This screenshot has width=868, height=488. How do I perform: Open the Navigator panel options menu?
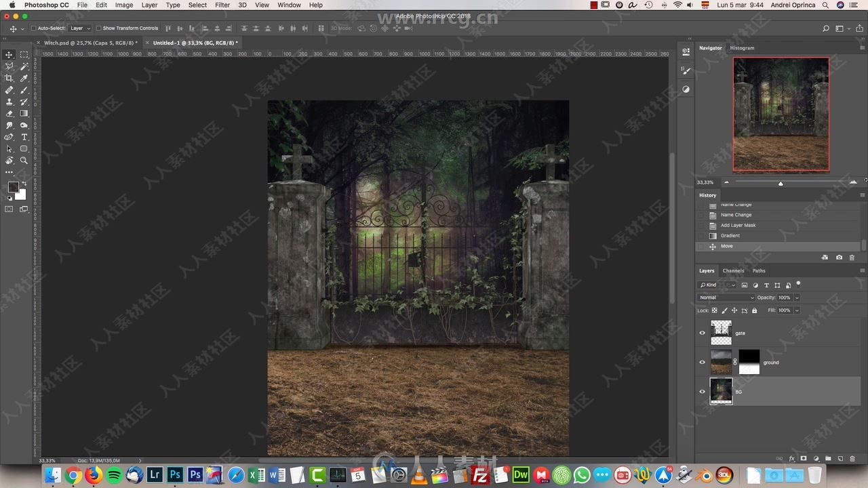(x=862, y=48)
